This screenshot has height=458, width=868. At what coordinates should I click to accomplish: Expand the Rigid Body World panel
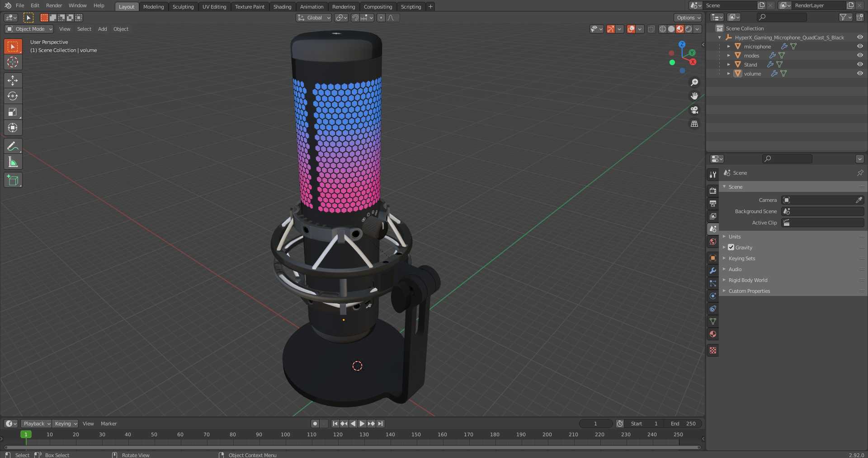tap(747, 280)
